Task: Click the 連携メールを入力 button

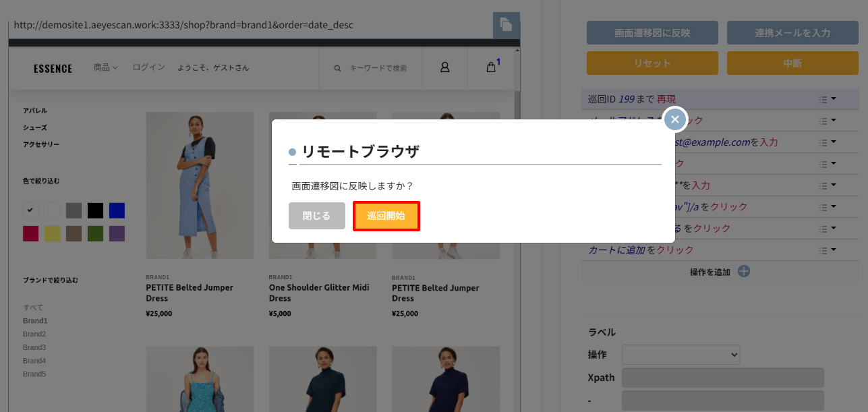Action: tap(792, 32)
